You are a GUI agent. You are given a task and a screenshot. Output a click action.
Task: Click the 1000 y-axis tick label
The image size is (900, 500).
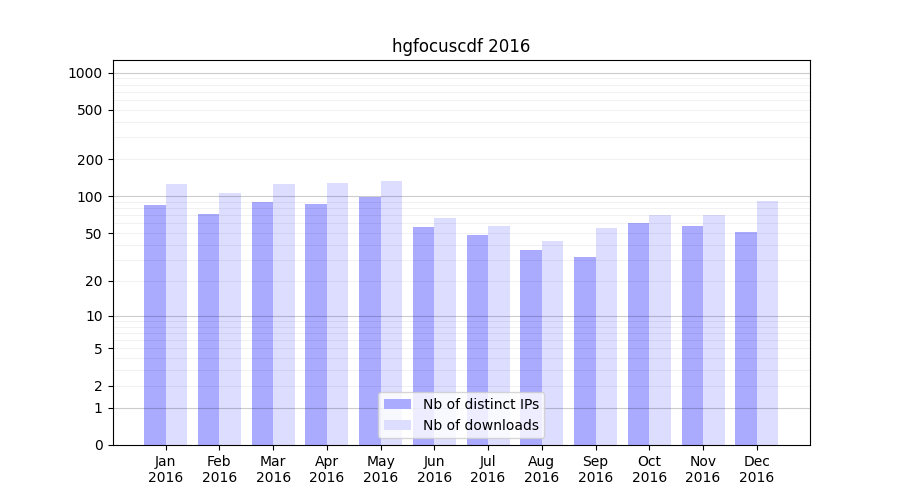pos(85,73)
